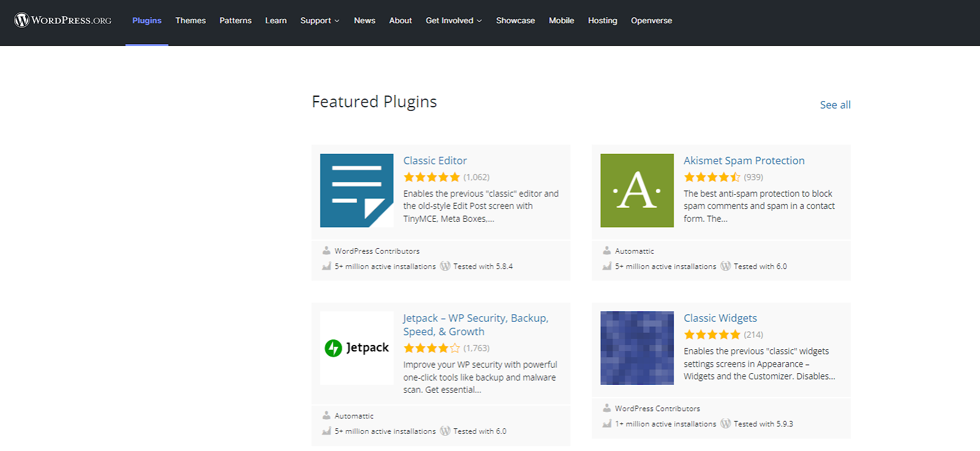Click author icon beside Automattic in Akismet card

click(x=607, y=251)
